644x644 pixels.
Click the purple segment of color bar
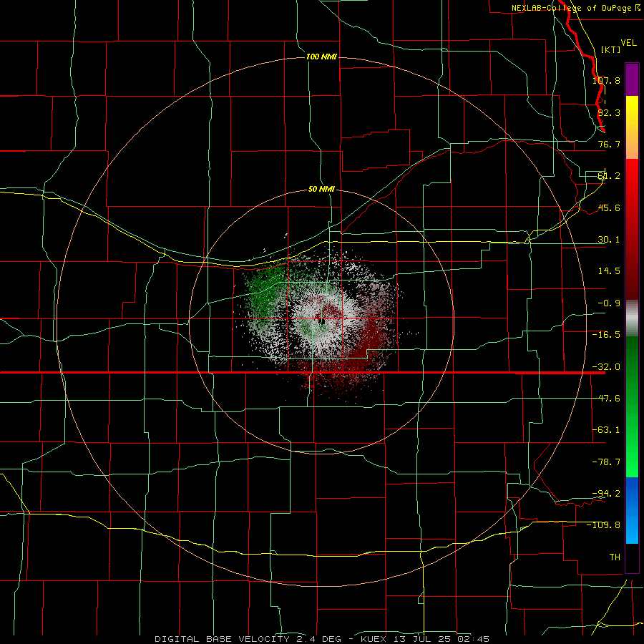[632, 79]
